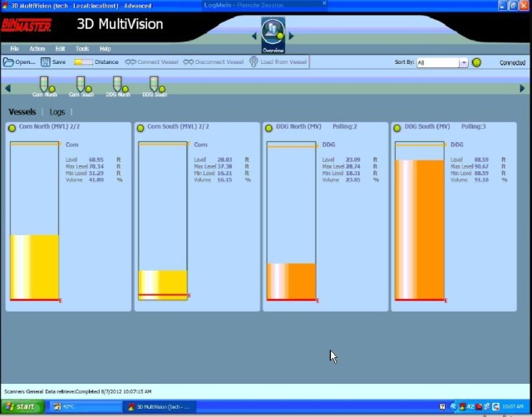The image size is (532, 417).
Task: Click DDG North status indicator dot
Action: (x=268, y=128)
